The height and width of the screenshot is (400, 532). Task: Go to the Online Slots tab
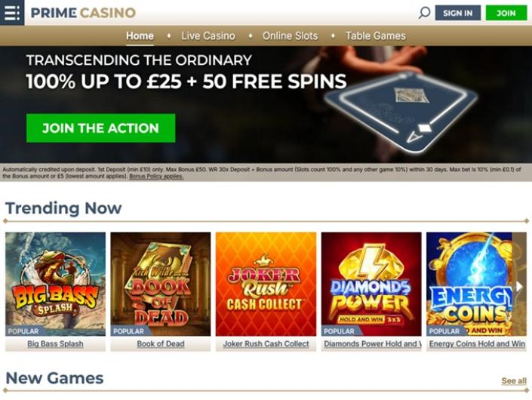(290, 35)
